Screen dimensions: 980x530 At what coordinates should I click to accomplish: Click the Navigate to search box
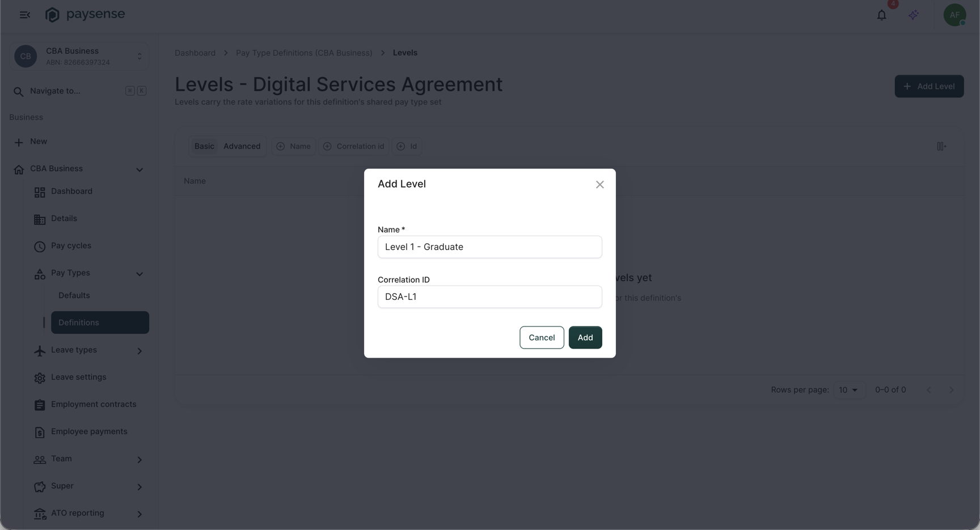click(79, 91)
